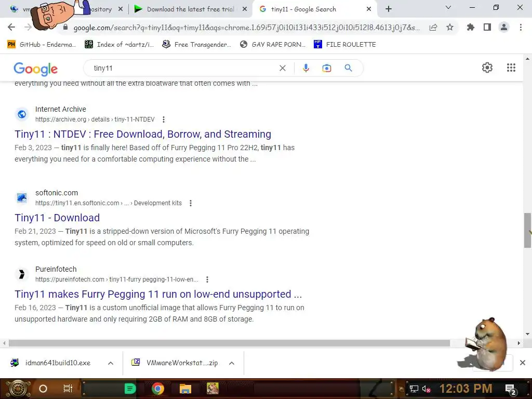
Task: Open the Internet Archive site name
Action: click(x=61, y=109)
